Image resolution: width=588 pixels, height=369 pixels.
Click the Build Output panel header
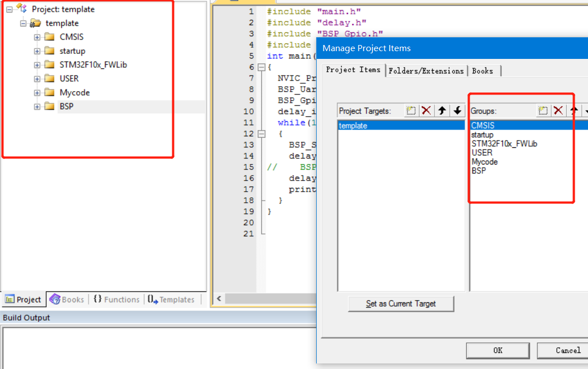pos(157,318)
